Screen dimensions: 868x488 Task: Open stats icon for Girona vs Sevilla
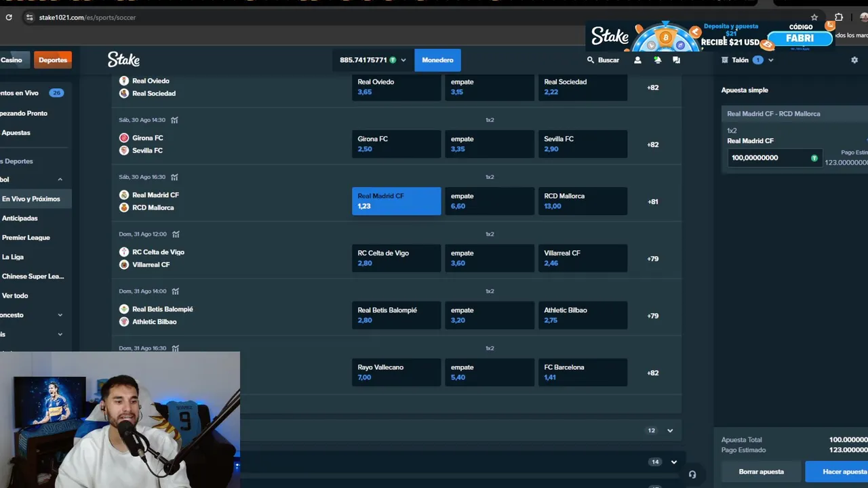click(174, 120)
